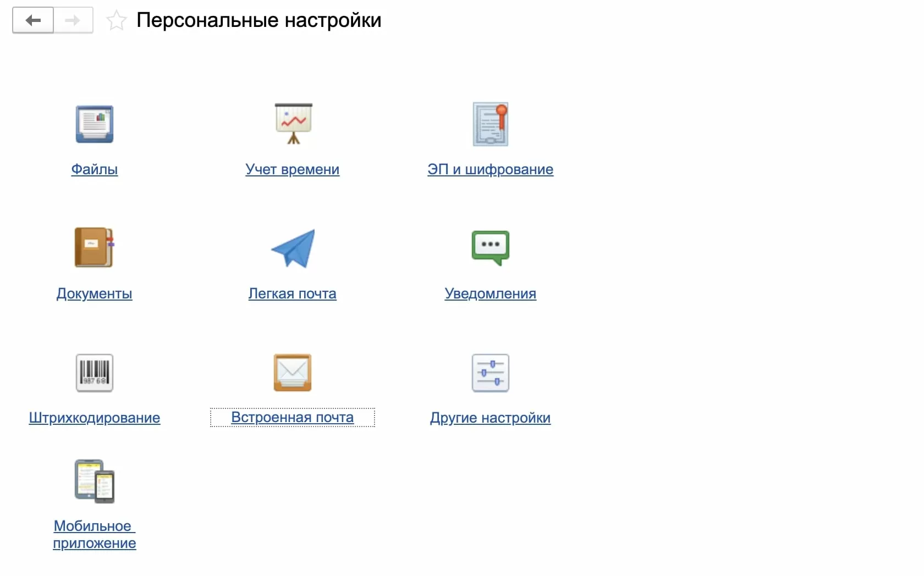Open the Другие настройки link
The image size is (924, 576).
(x=491, y=418)
